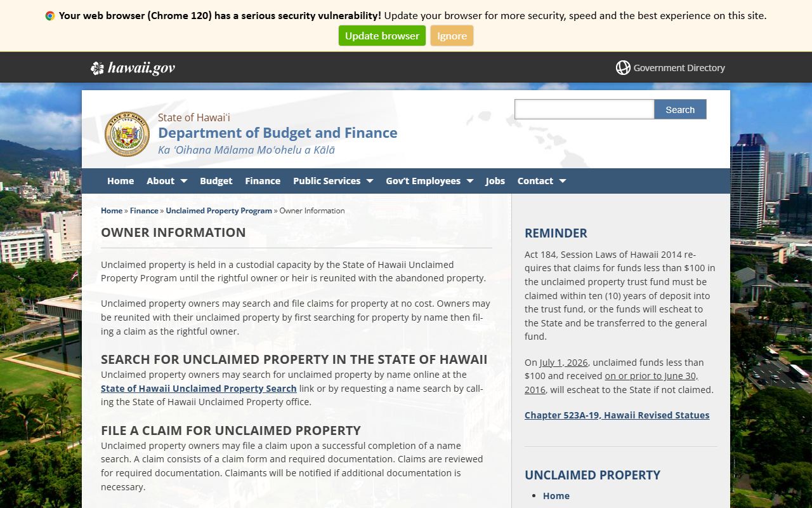The width and height of the screenshot is (812, 508).
Task: Go to the Home navigation item
Action: [121, 181]
